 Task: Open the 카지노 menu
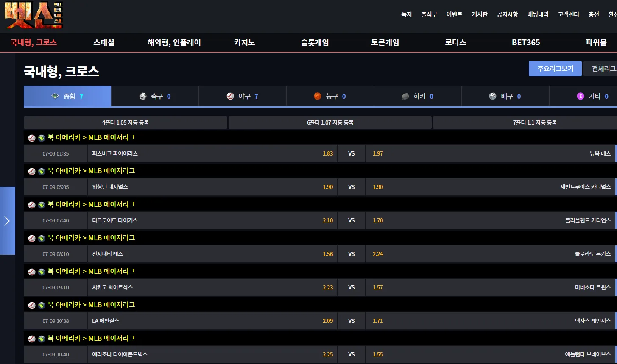(244, 42)
